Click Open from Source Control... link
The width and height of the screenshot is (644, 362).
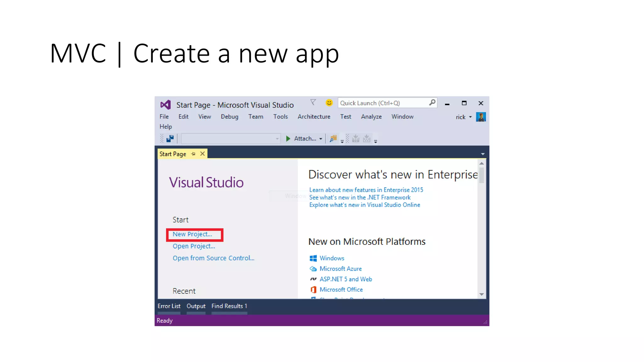214,258
